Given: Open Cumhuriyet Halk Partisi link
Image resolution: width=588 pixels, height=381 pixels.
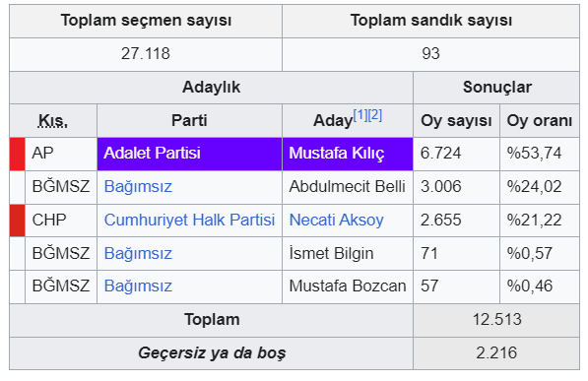Looking at the screenshot, I should [189, 221].
